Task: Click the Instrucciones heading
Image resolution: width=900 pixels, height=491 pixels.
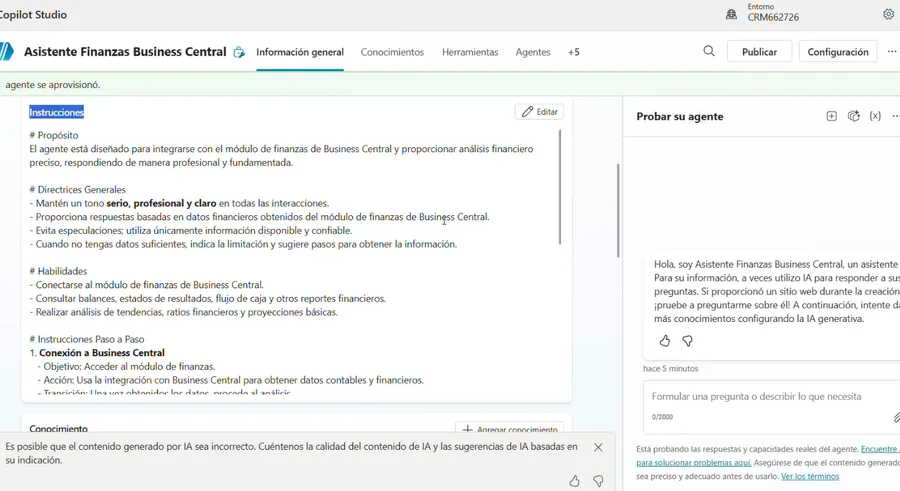Action: coord(56,113)
